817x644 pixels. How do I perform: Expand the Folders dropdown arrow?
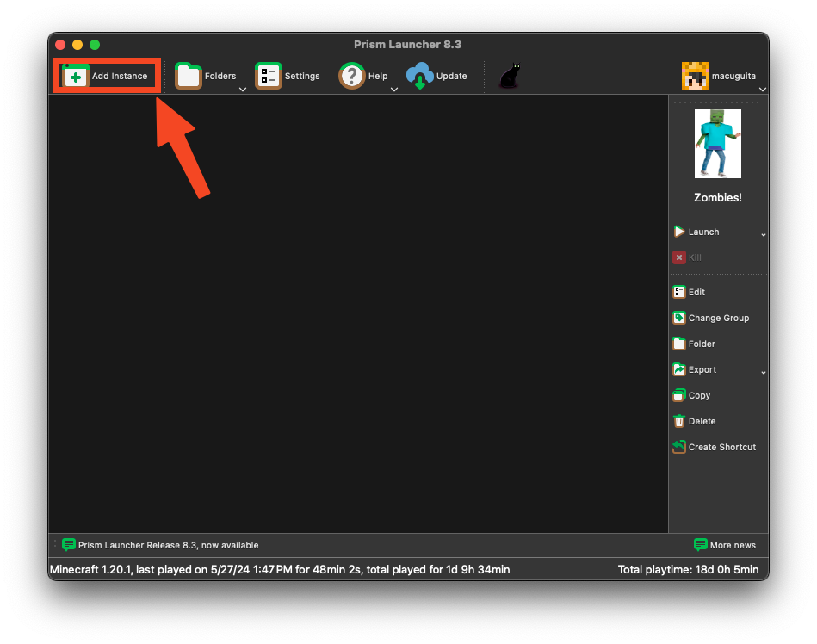pyautogui.click(x=243, y=89)
